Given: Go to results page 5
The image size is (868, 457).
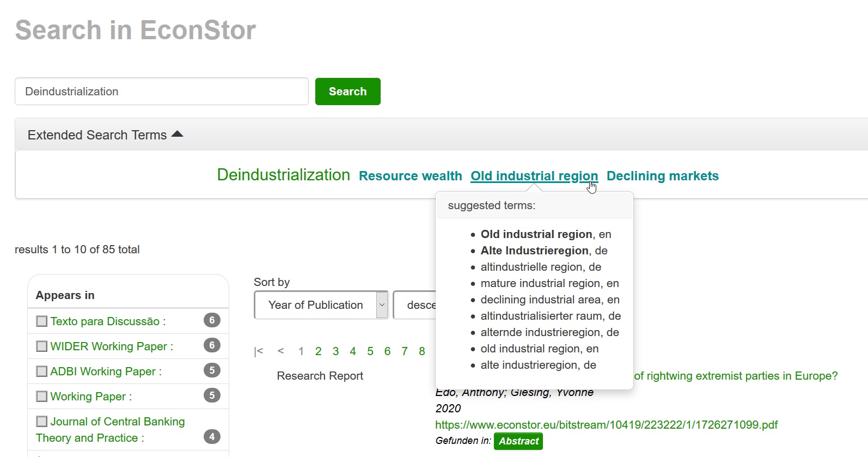Looking at the screenshot, I should (370, 351).
